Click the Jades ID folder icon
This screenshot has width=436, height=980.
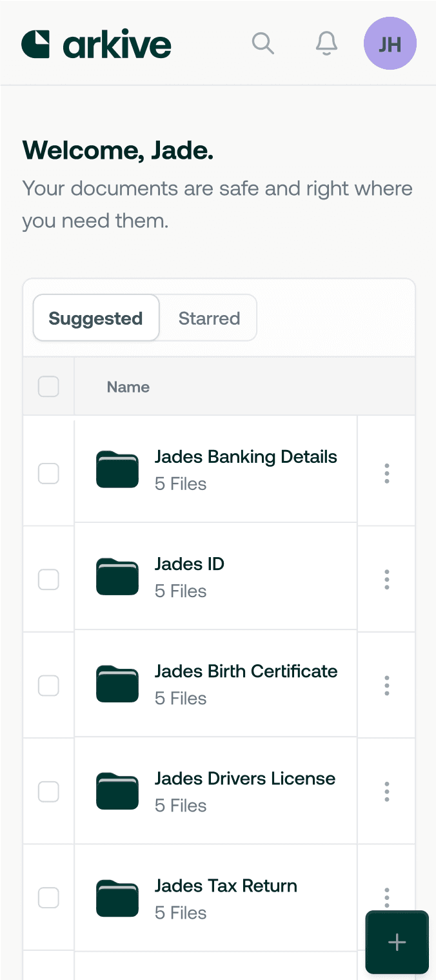click(117, 577)
